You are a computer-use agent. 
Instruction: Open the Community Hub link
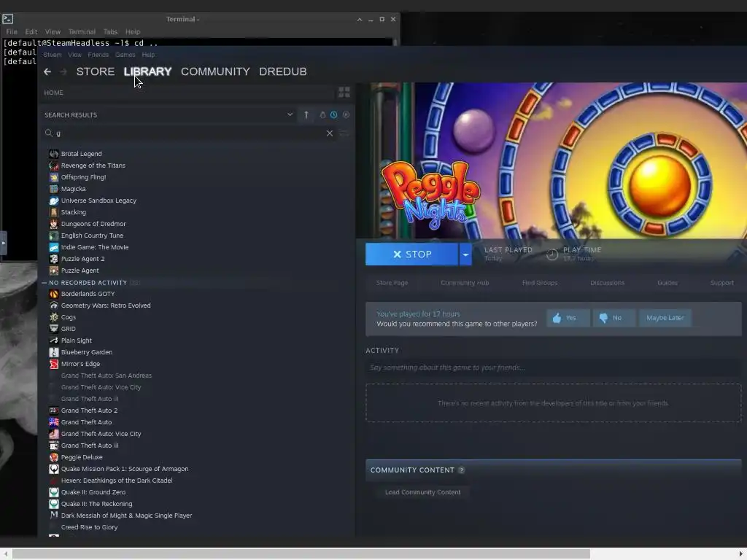pos(465,282)
